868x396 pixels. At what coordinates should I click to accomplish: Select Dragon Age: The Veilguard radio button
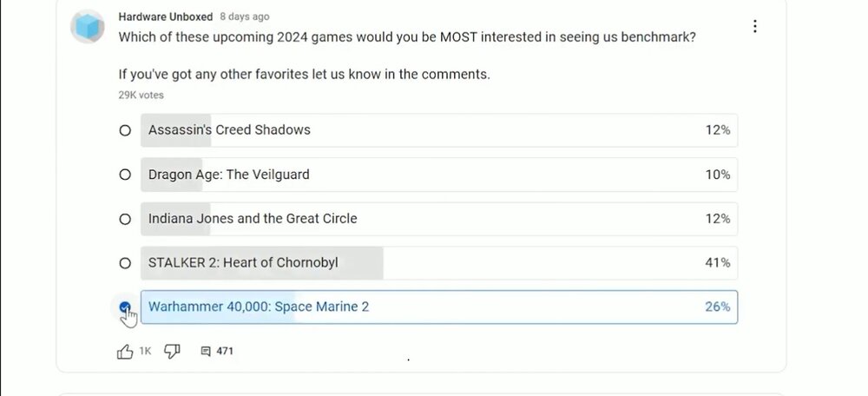(125, 175)
